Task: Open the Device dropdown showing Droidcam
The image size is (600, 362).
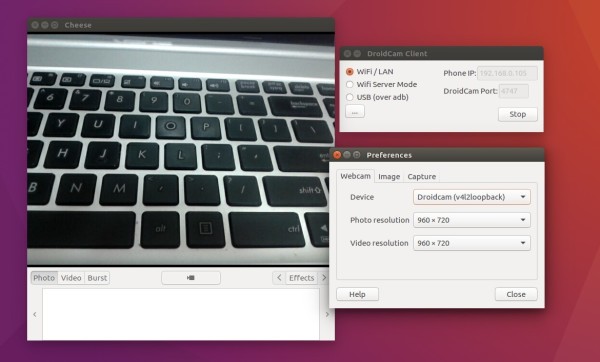Action: (x=472, y=197)
